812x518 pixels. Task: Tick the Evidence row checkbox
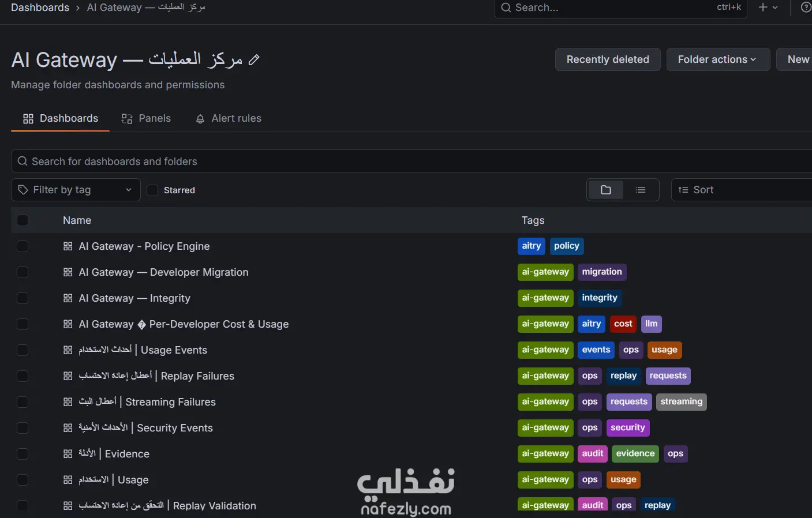[23, 454]
